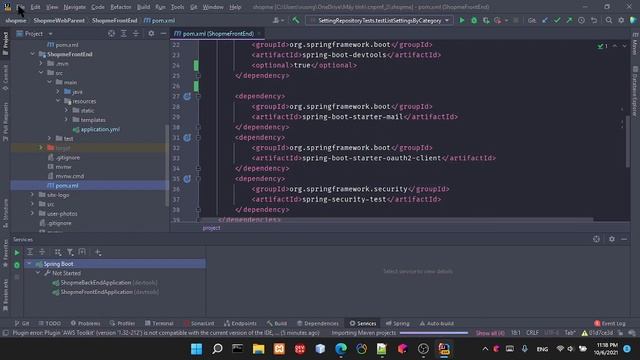
Task: Expand all in Project panel toolbar
Action: coord(124,33)
